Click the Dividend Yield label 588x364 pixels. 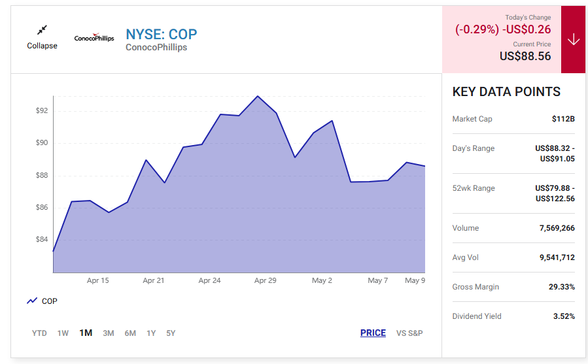point(477,316)
